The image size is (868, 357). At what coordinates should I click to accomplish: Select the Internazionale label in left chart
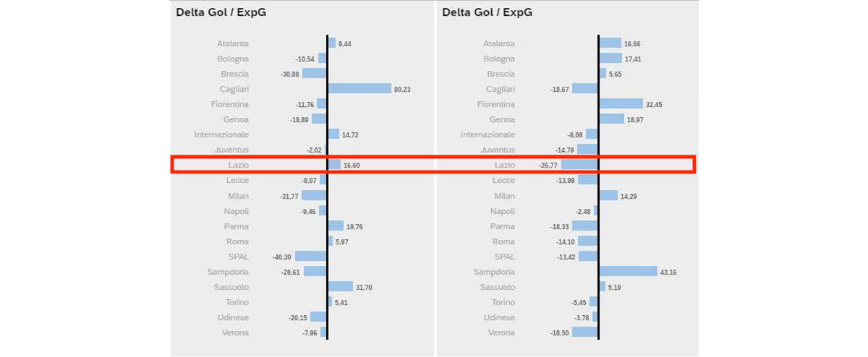[x=221, y=134]
